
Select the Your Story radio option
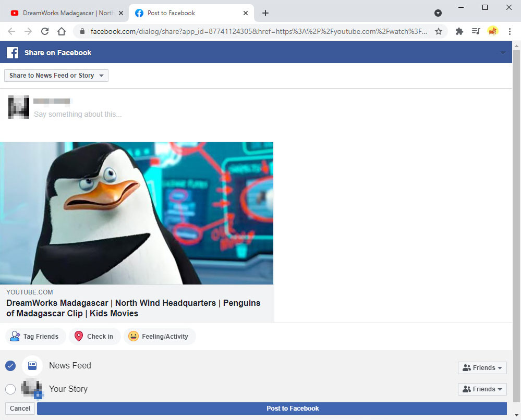click(x=10, y=389)
